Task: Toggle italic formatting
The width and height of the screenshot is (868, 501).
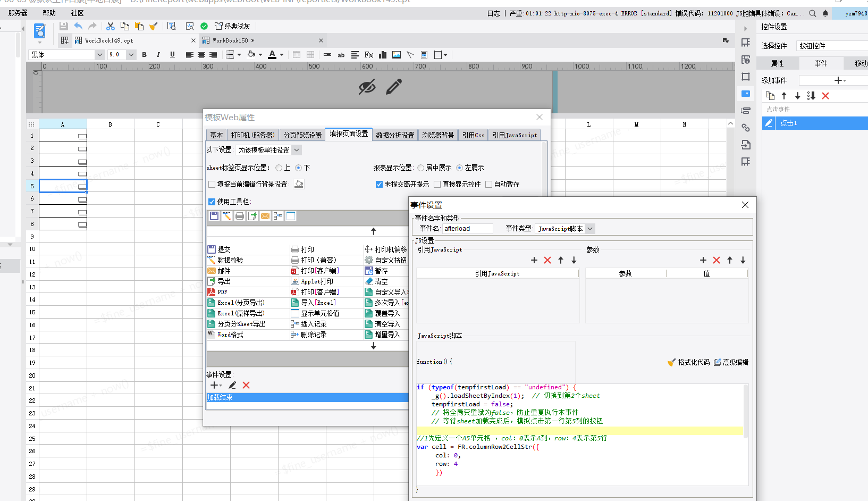Action: pyautogui.click(x=158, y=55)
